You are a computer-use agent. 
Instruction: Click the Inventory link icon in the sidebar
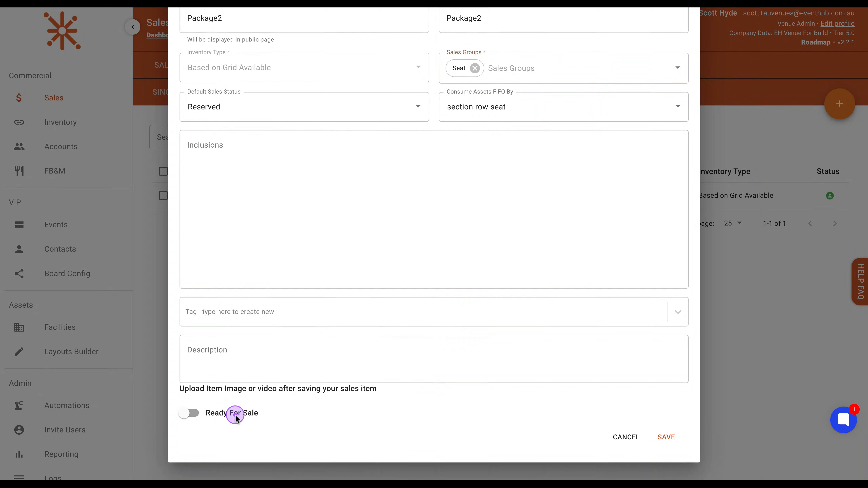coord(19,122)
